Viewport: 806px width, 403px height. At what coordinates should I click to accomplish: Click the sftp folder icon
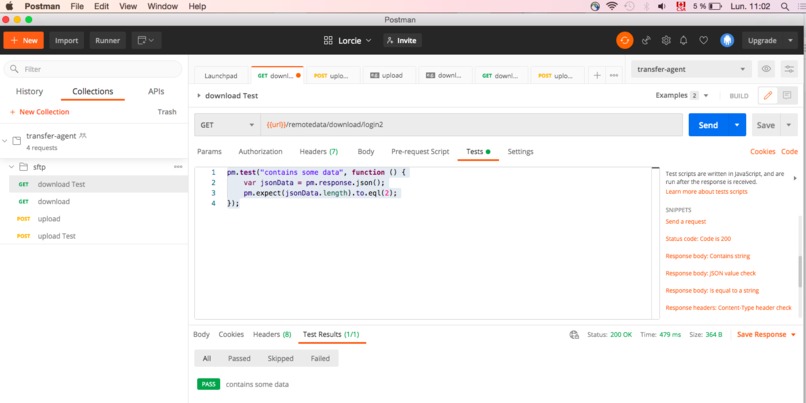23,167
